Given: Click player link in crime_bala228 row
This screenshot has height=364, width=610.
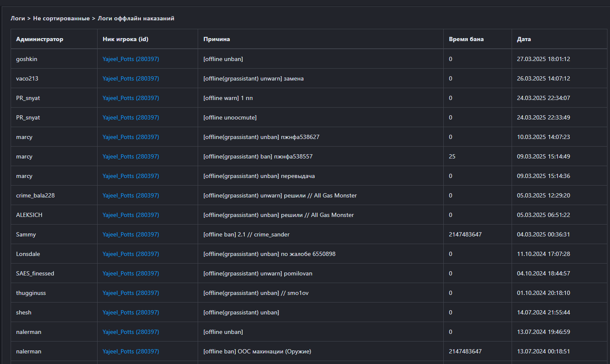Looking at the screenshot, I should [131, 195].
